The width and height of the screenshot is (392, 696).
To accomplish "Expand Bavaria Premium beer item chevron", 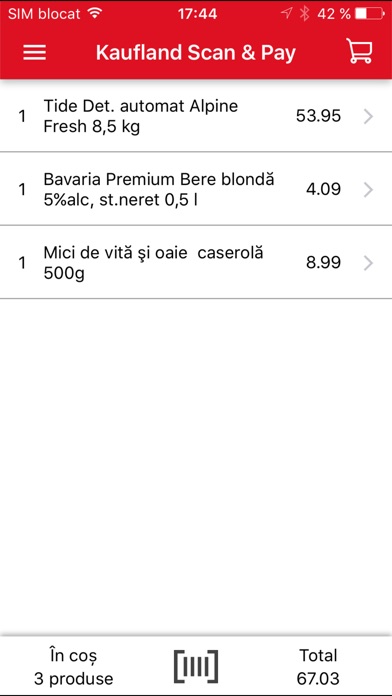I will point(368,190).
